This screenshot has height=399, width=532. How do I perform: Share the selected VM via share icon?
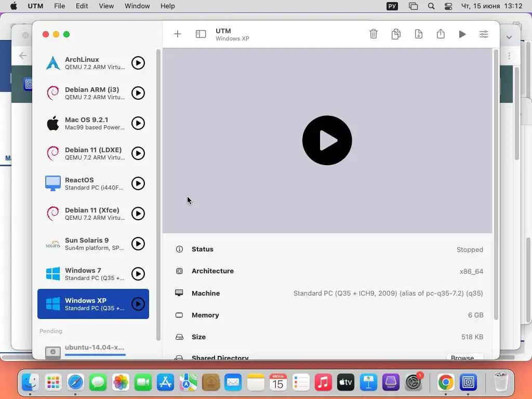tap(441, 34)
